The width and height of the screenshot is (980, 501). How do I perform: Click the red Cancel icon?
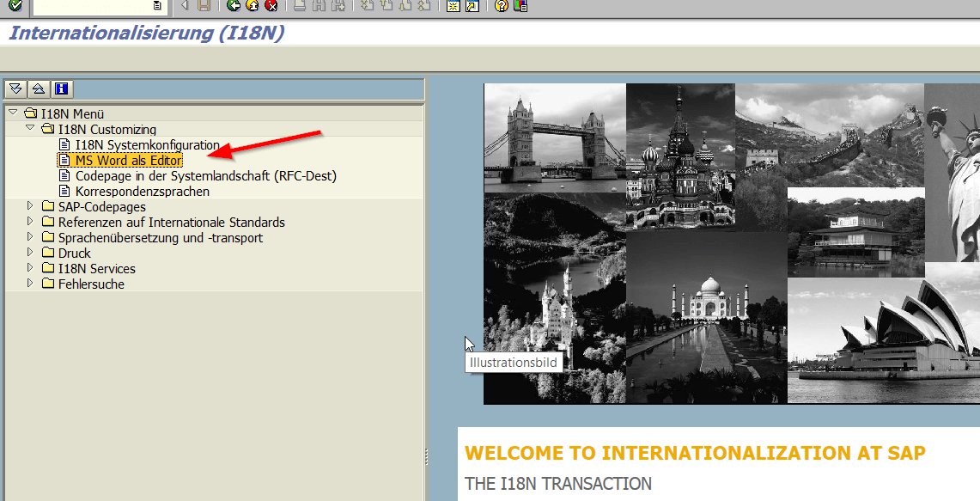[271, 6]
